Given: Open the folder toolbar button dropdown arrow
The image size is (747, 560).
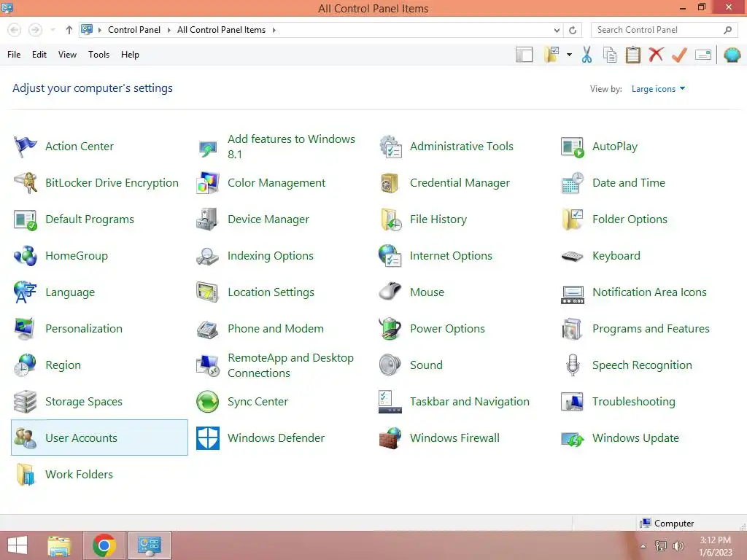Looking at the screenshot, I should point(569,55).
